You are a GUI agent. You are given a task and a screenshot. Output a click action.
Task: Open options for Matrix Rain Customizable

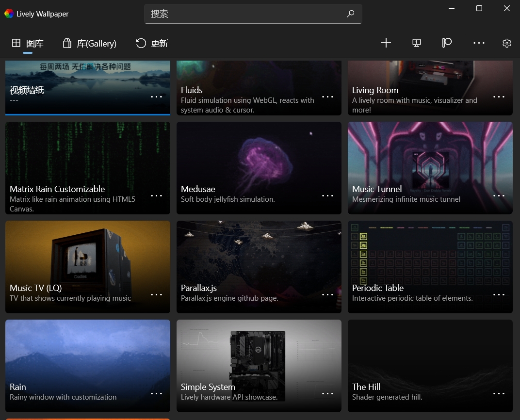(x=156, y=195)
